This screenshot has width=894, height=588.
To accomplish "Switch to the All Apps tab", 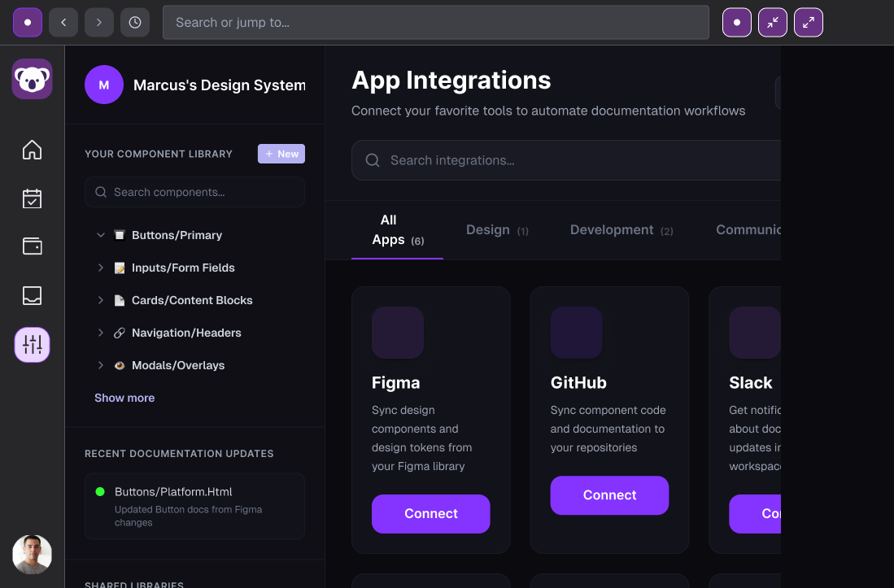I will (398, 229).
